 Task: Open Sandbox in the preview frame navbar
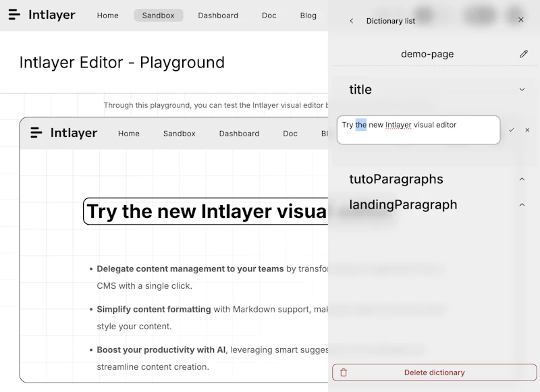click(179, 134)
